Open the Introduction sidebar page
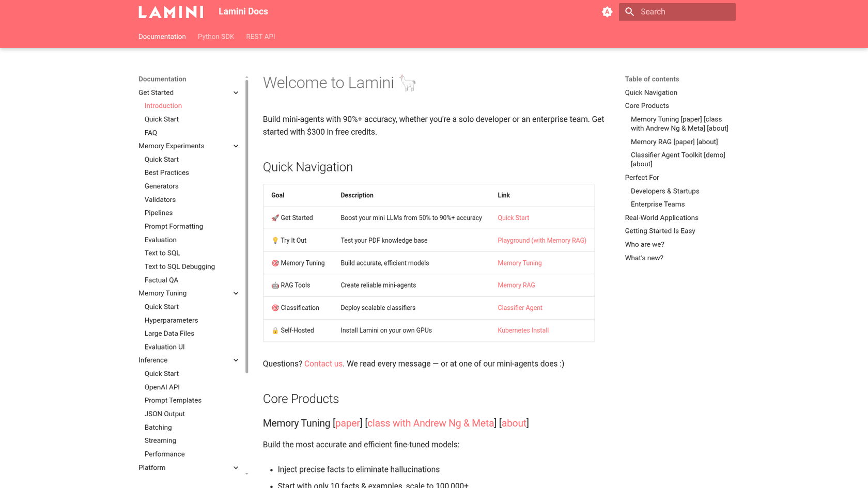Viewport: 868px width, 488px height. (163, 106)
